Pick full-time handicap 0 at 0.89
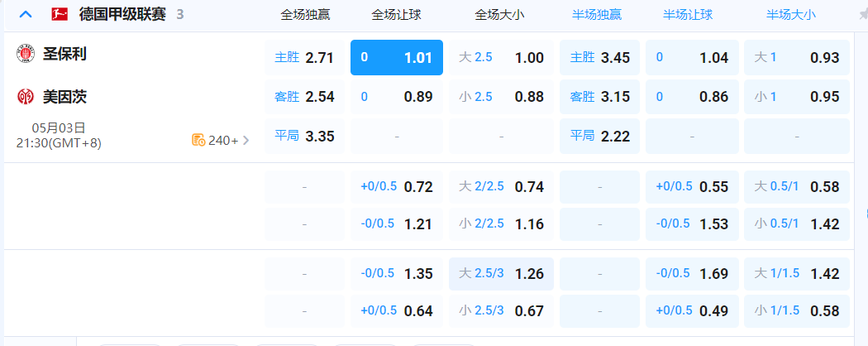The height and width of the screenshot is (346, 868). (x=396, y=97)
